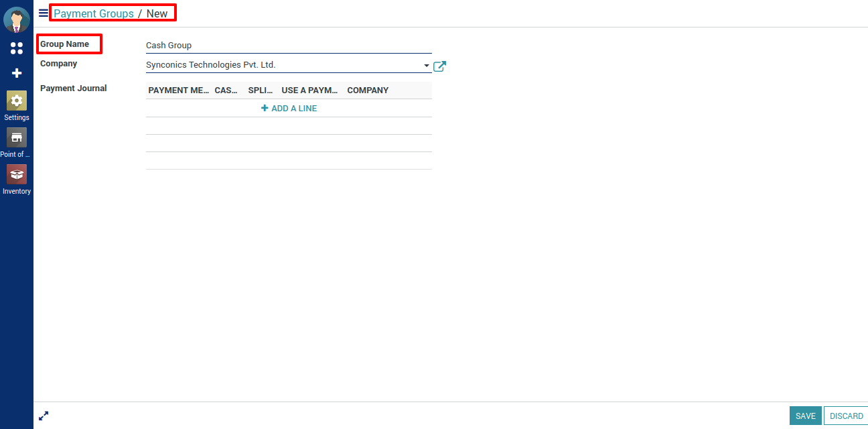Click the Payment Method column header
This screenshot has width=868, height=429.
[178, 90]
